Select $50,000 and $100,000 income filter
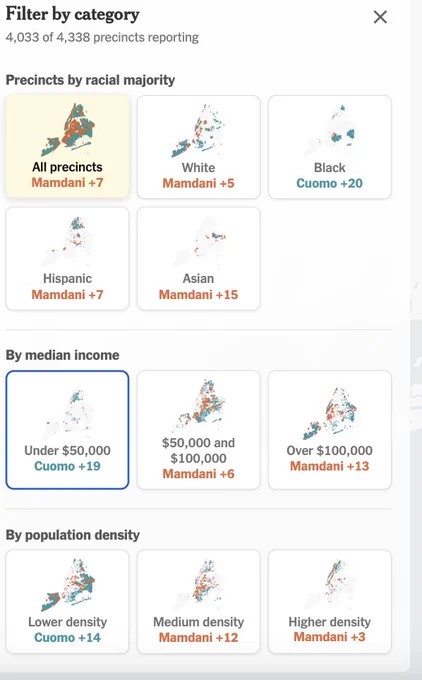The width and height of the screenshot is (422, 680). [199, 430]
